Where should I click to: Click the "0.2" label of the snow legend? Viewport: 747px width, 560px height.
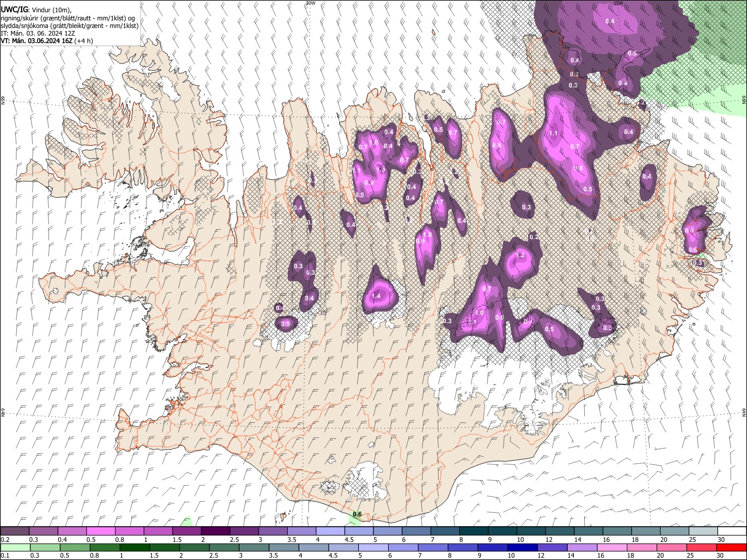(5, 540)
